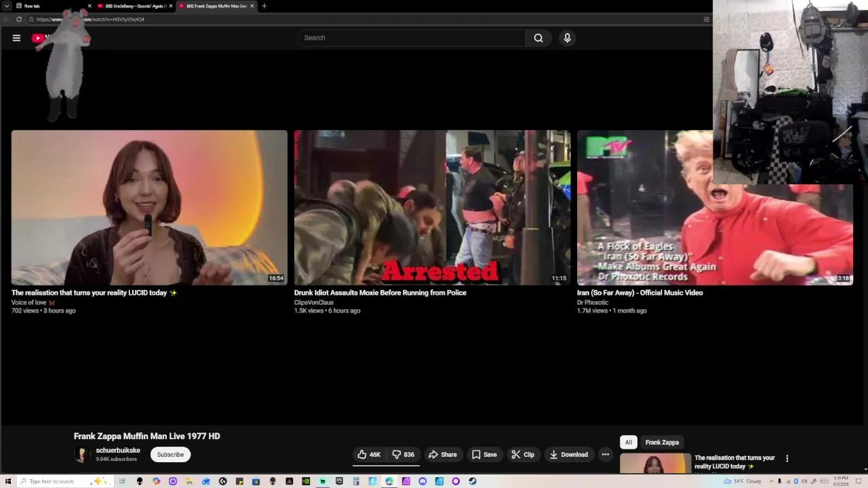Viewport: 868px width, 488px height.
Task: Close the UncleBassy browser tab
Action: coord(171,6)
